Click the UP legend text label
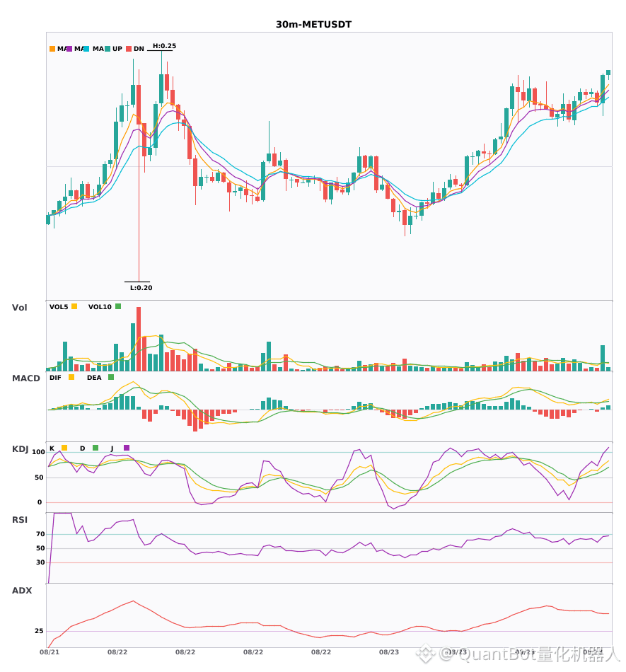Screen dimensions: 626x672 click(x=117, y=49)
